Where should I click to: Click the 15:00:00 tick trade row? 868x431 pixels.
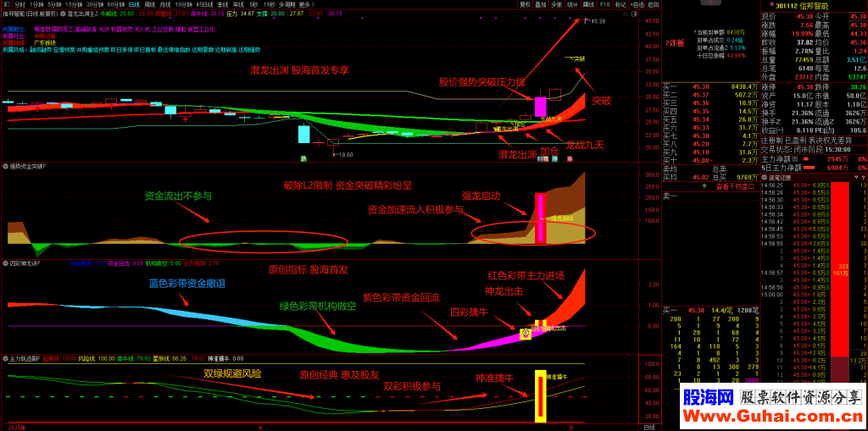tap(814, 295)
